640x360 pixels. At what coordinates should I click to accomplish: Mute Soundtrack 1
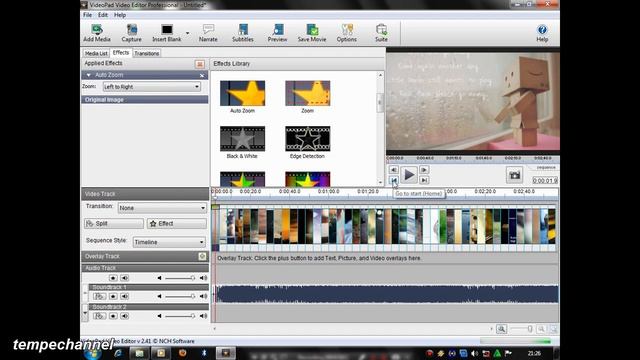click(124, 296)
